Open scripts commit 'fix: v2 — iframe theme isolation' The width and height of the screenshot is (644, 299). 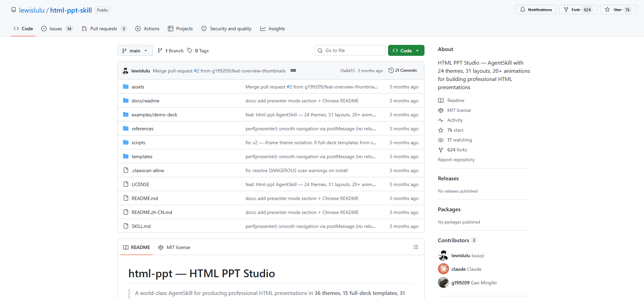point(311,143)
